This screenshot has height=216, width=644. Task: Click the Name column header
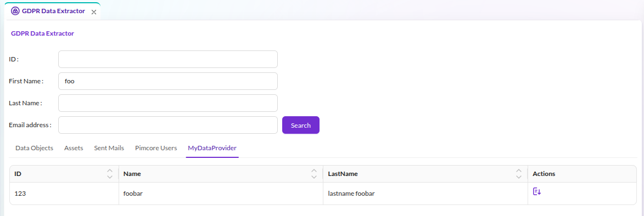(x=221, y=174)
